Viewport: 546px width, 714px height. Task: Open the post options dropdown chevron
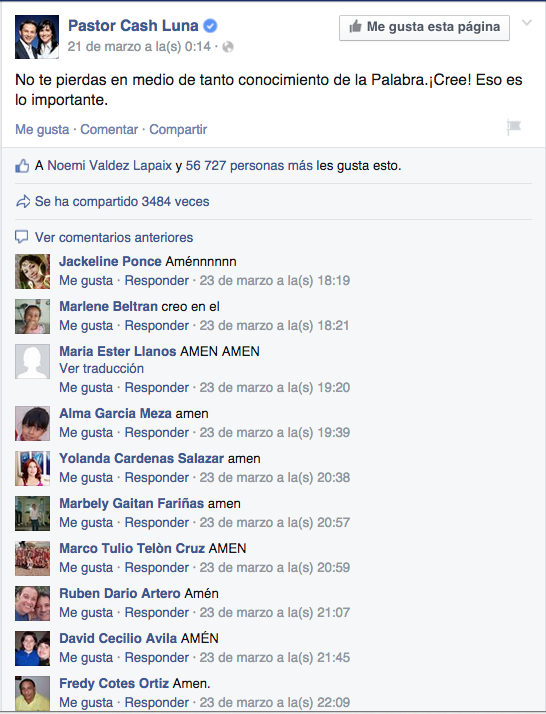point(526,23)
